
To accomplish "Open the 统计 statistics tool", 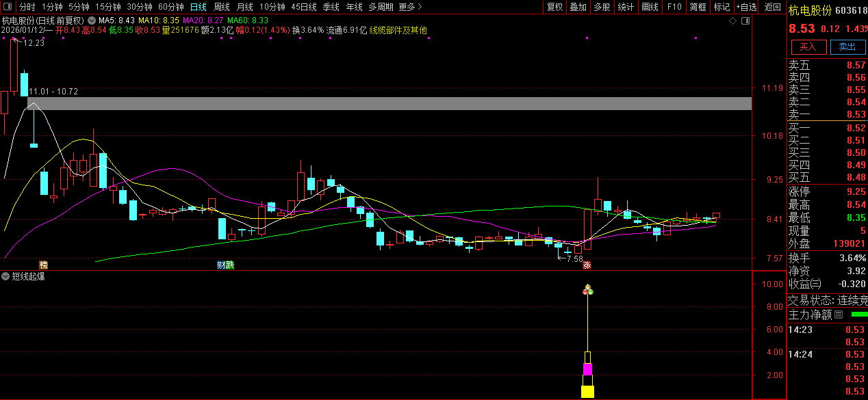I will click(x=626, y=7).
